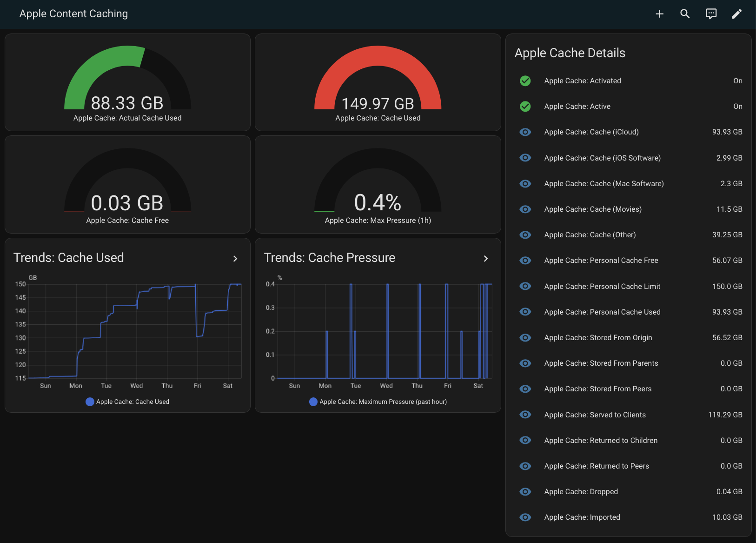Click eye icon for Cache (Movies)
Viewport: 756px width, 543px height.
(x=525, y=209)
